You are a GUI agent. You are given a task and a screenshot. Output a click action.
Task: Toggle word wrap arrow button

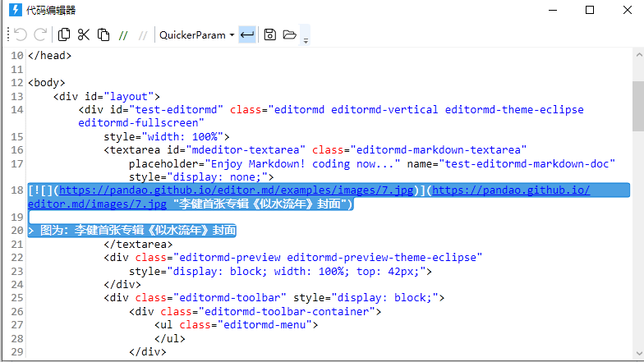(247, 34)
